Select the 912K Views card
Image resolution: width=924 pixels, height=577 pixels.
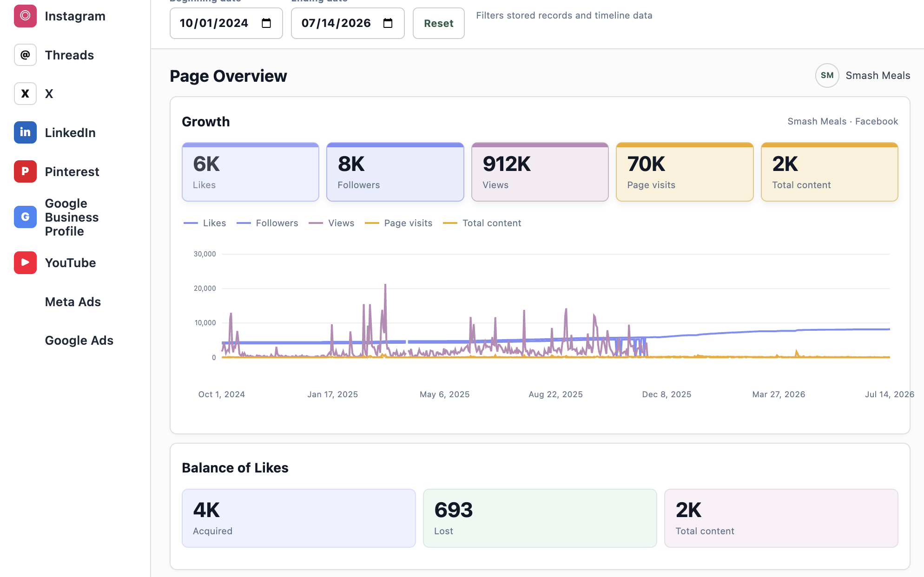coord(540,172)
